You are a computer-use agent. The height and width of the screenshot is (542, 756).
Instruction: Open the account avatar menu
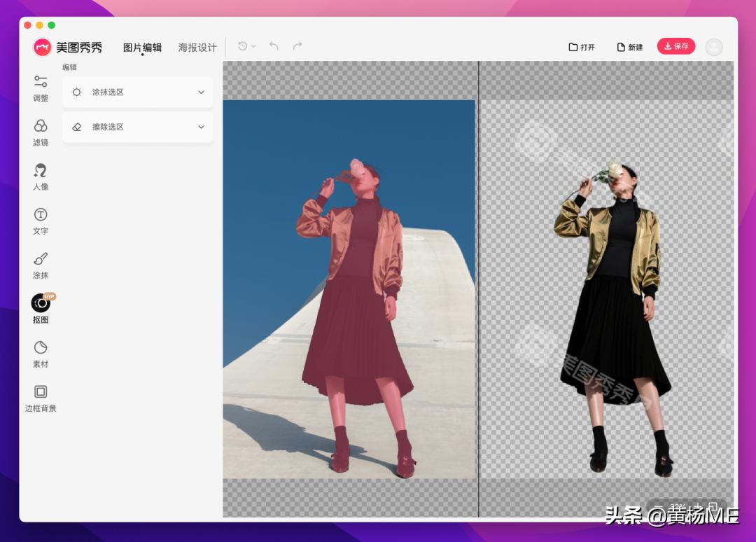point(713,46)
